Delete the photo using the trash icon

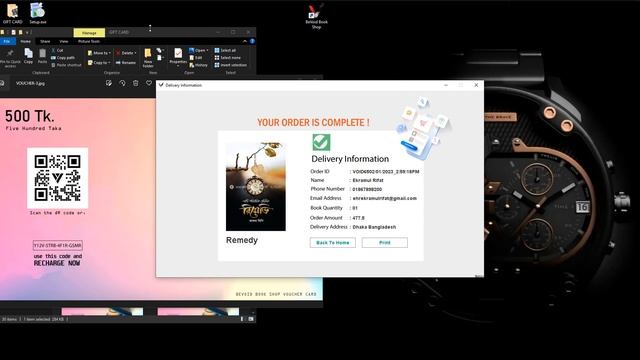(136, 83)
